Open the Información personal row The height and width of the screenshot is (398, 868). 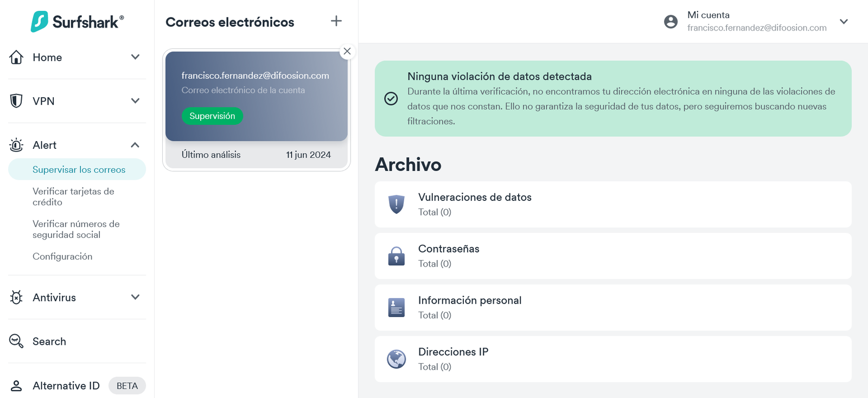coord(613,307)
